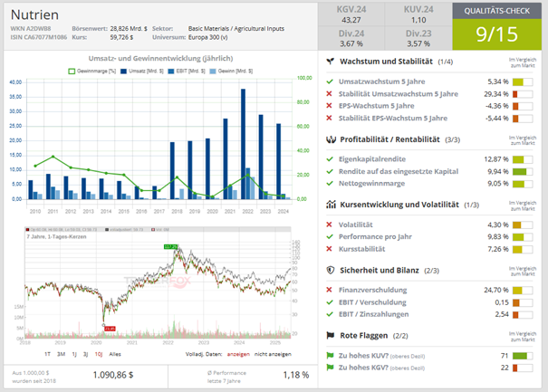Click the Div.23 value 3,57 %
Viewport: 548px width, 392px height.
[418, 43]
